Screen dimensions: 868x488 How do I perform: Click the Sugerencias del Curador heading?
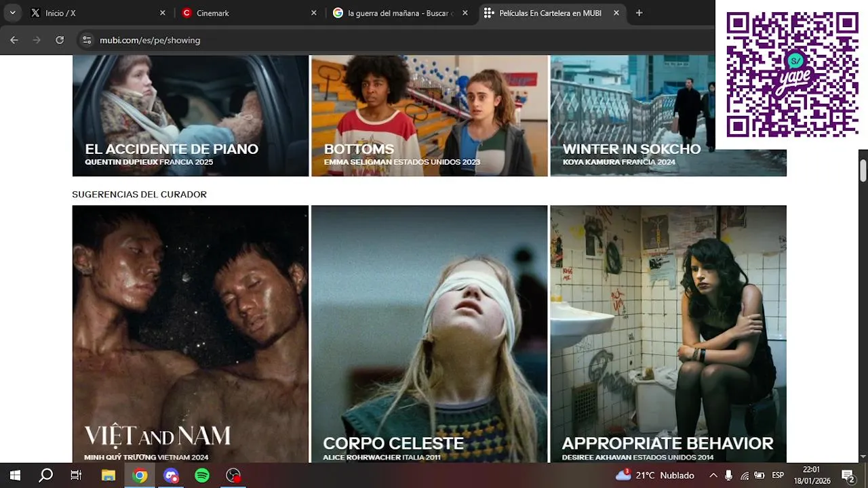tap(139, 195)
